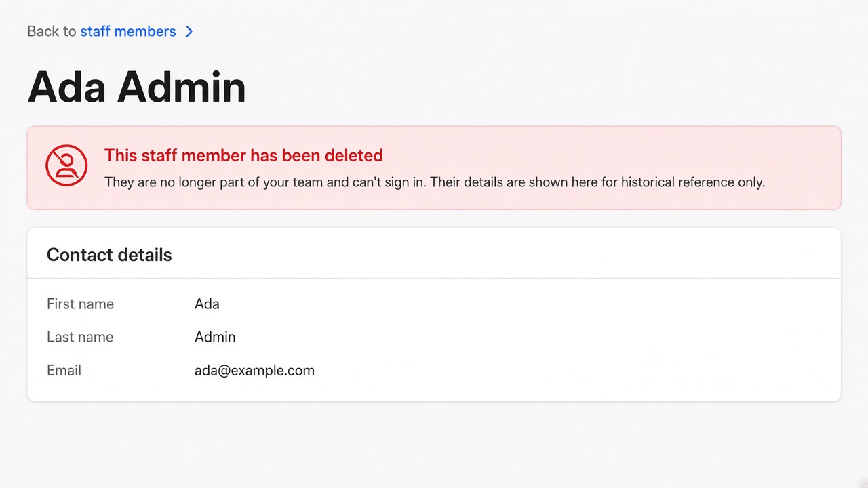
Task: Click the breadcrumb chevron arrow
Action: point(189,31)
